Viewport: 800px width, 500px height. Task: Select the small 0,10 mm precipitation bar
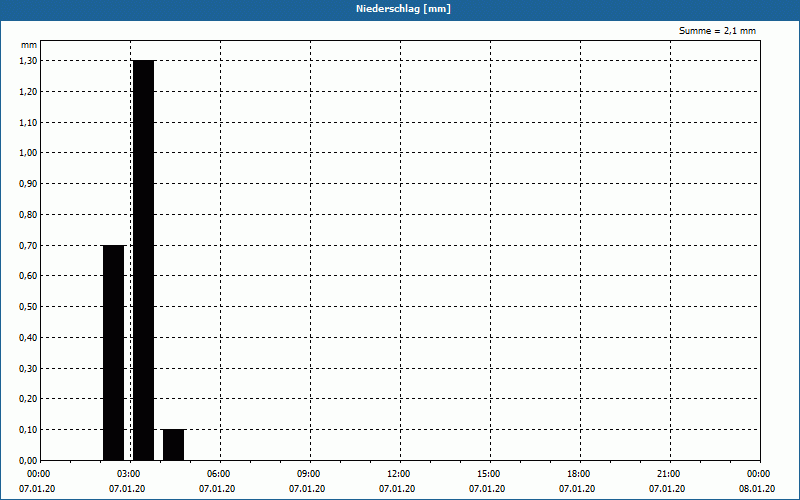click(x=173, y=445)
